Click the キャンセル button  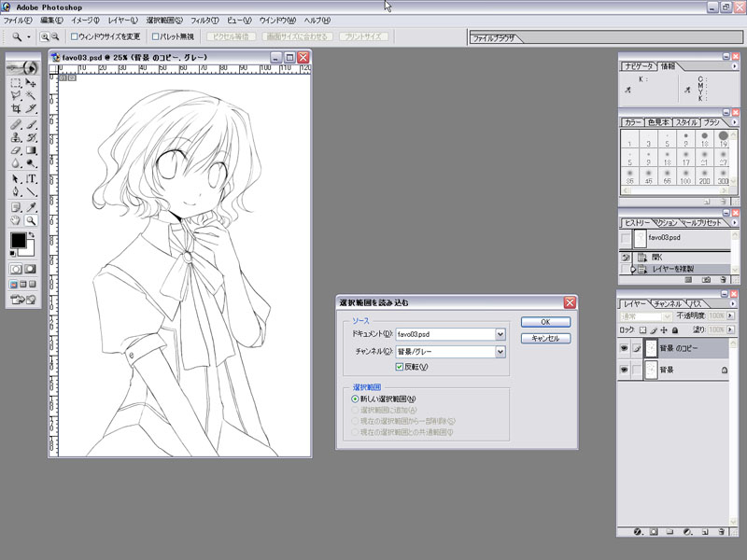click(545, 338)
